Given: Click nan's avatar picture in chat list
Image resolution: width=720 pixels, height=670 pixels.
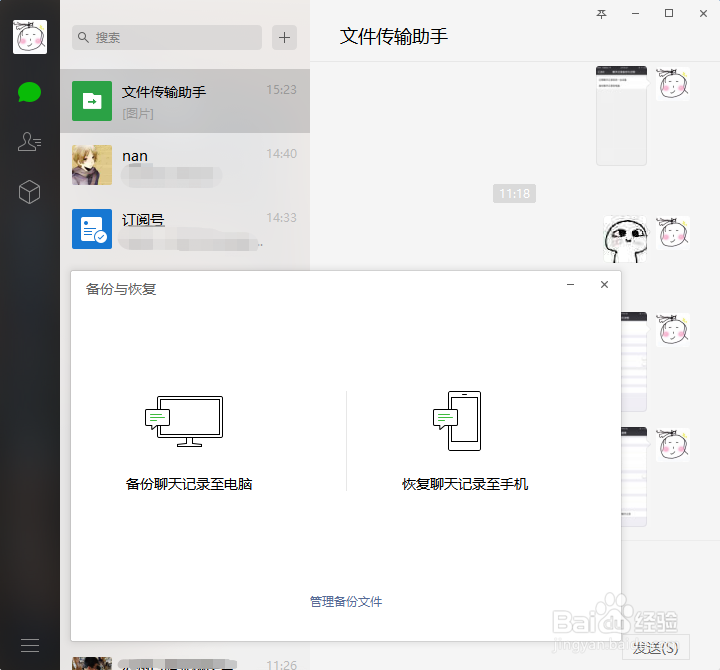Looking at the screenshot, I should [92, 165].
